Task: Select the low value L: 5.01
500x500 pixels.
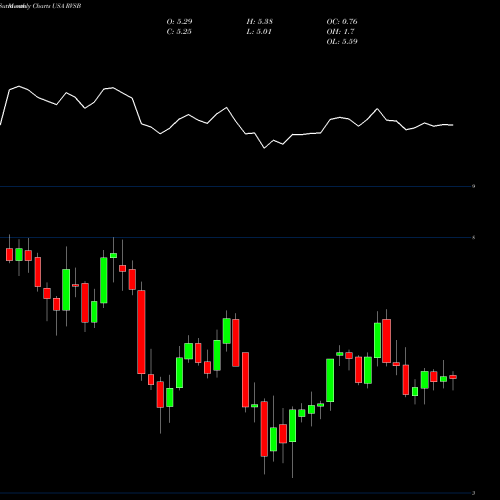Action: [259, 32]
